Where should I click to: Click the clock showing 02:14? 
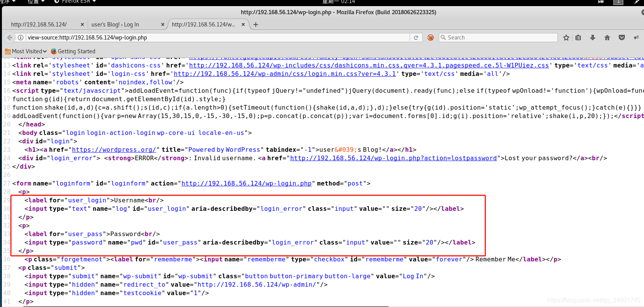pos(339,2)
